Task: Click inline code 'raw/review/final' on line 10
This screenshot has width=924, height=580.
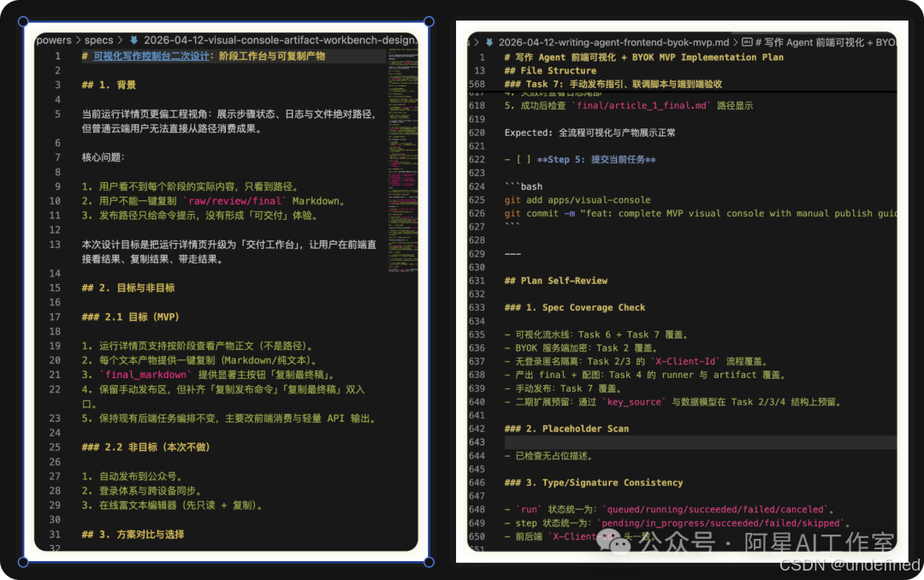Action: pyautogui.click(x=234, y=201)
